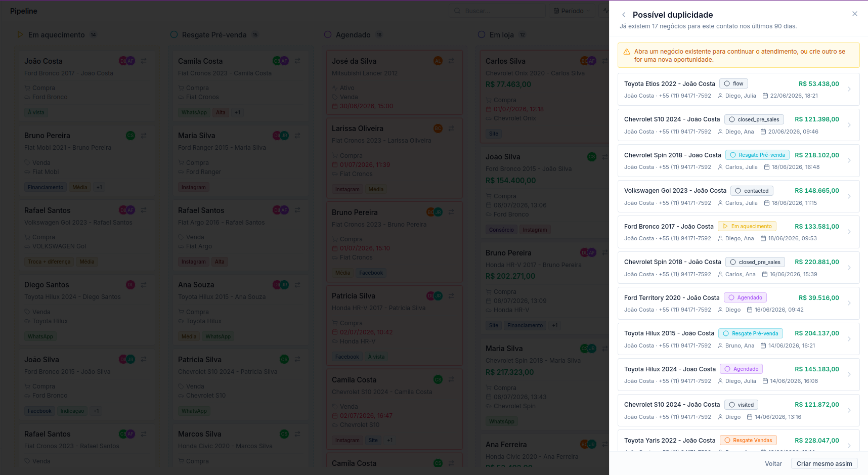Expand the Chevrolet S10 deal chevron worth R$ 121.872,00
This screenshot has width=868, height=475.
(849, 410)
